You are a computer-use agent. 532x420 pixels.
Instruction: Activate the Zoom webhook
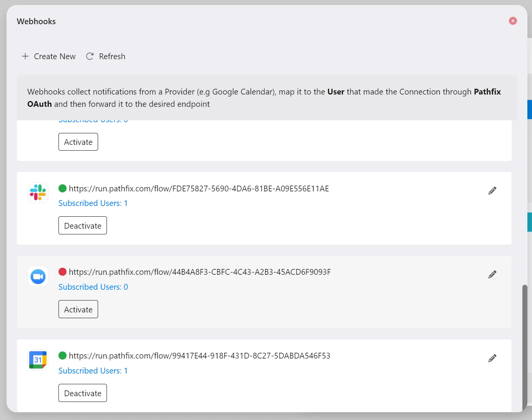(x=78, y=309)
